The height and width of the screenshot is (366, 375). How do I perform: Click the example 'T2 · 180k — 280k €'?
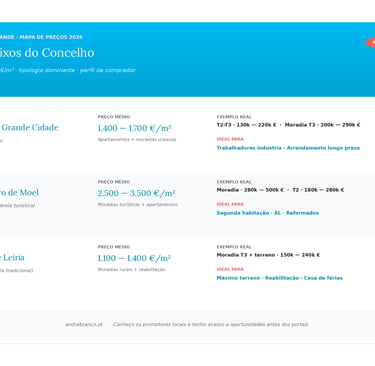318,190
